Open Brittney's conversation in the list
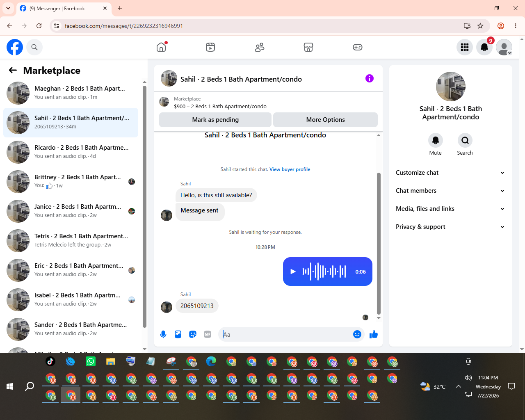 click(x=71, y=182)
